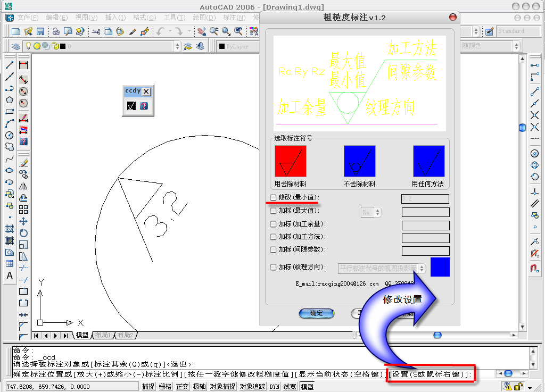Click the Pan realtime hand icon
The width and height of the screenshot is (545, 392).
pos(202,31)
